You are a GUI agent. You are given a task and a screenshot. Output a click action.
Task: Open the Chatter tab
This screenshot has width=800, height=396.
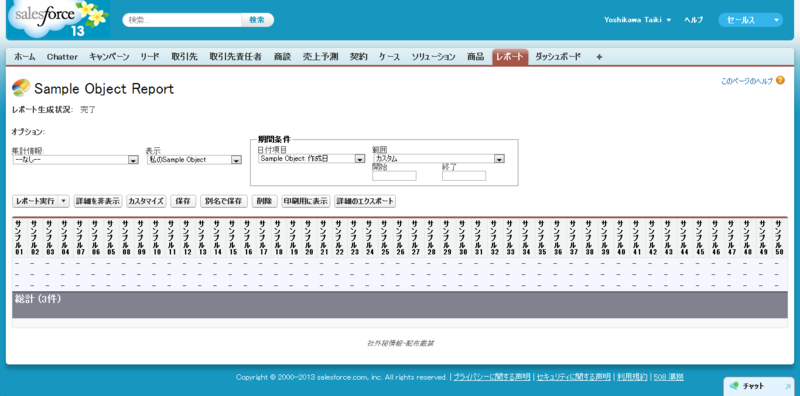62,57
